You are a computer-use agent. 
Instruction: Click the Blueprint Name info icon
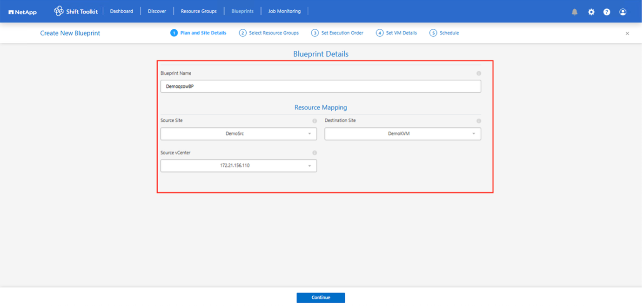coord(479,73)
